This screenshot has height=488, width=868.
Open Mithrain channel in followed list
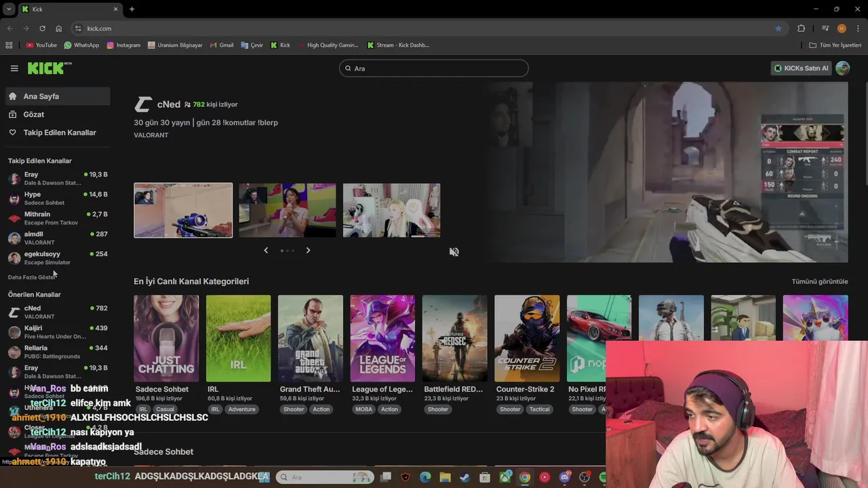click(58, 218)
